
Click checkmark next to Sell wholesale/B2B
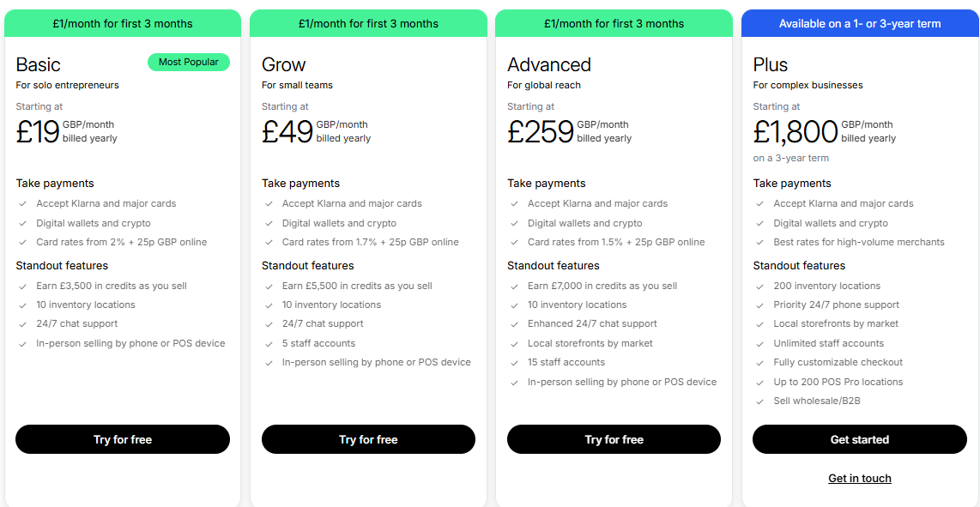(x=759, y=401)
